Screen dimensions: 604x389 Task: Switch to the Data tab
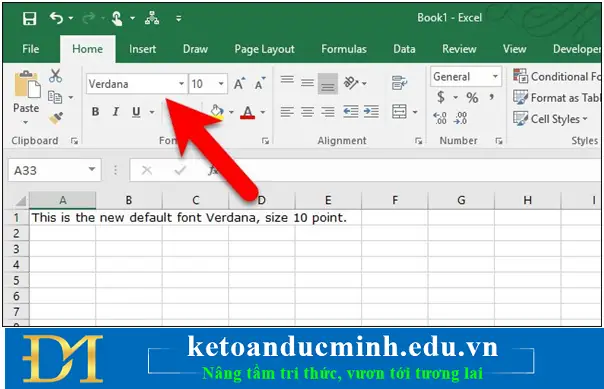click(404, 49)
